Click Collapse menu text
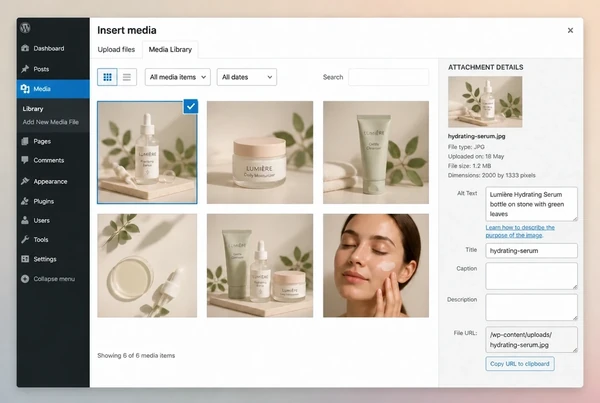The image size is (600, 403). click(x=54, y=279)
